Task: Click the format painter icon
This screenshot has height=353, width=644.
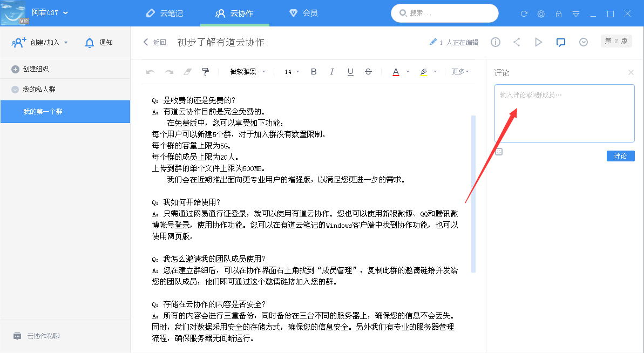Action: (x=206, y=71)
